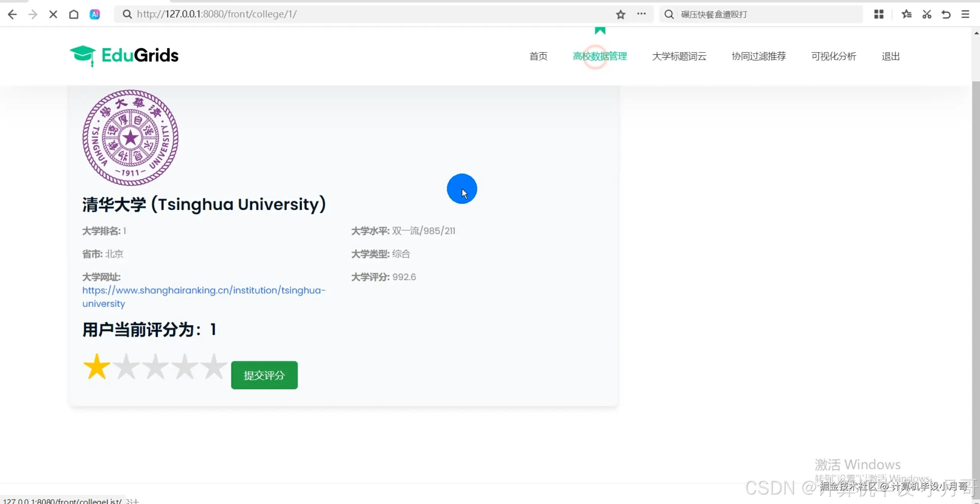Open browser hamburger menu

pos(965,15)
